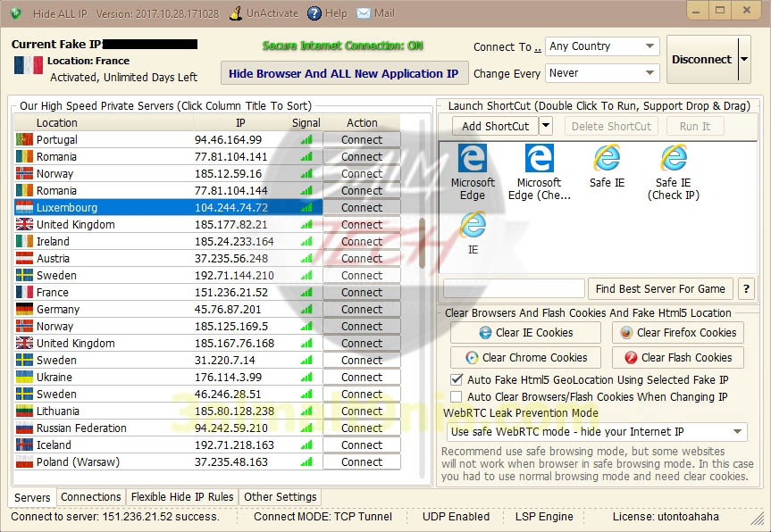
Task: Enable Auto Clear Browsers/Flash Cookies checkbox
Action: (x=457, y=396)
